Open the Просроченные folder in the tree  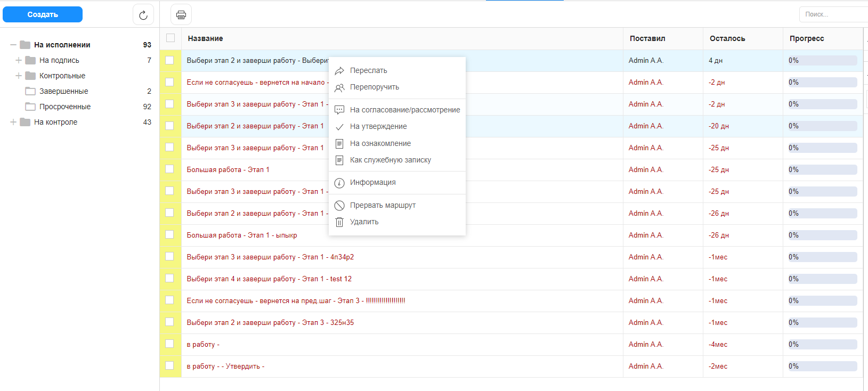65,107
